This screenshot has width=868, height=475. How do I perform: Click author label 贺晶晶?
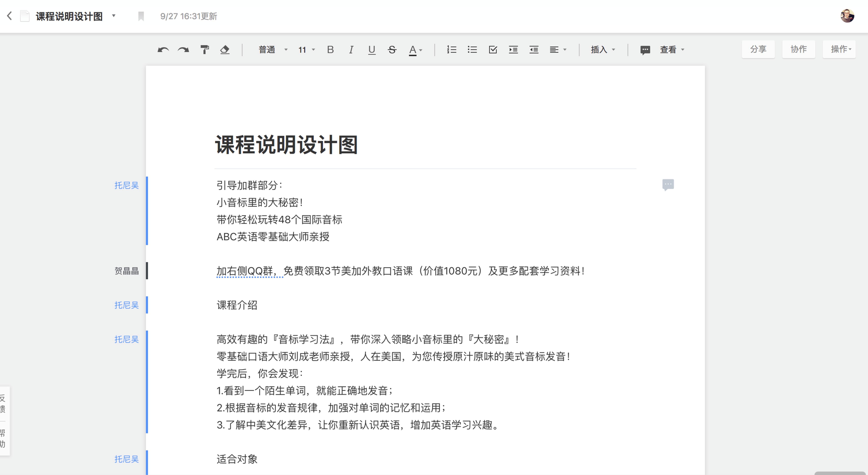[126, 271]
